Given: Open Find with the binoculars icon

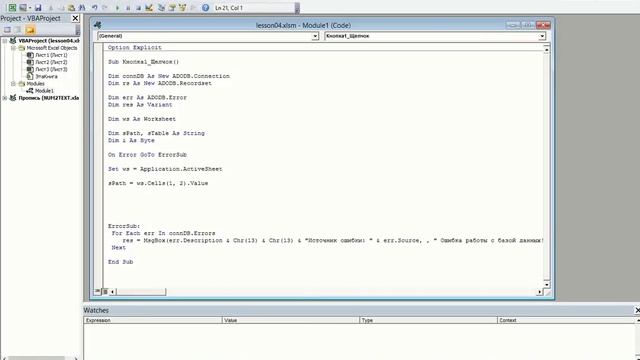Looking at the screenshot, I should 82,8.
